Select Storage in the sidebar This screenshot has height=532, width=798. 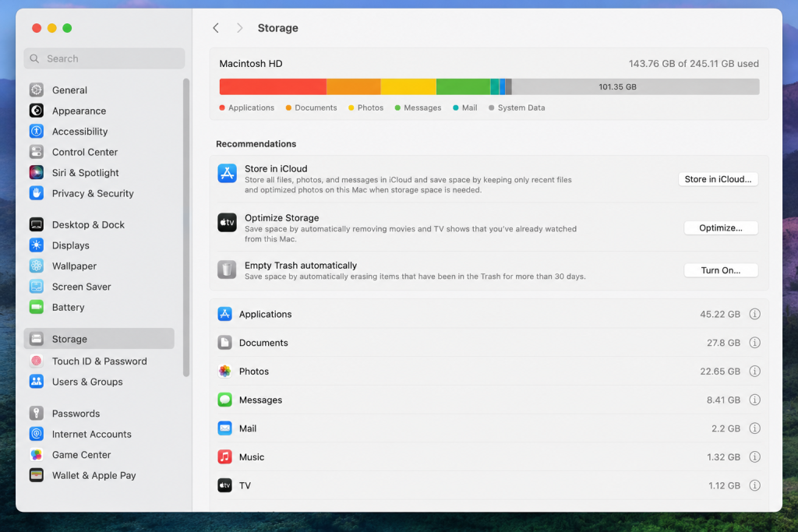(99, 339)
